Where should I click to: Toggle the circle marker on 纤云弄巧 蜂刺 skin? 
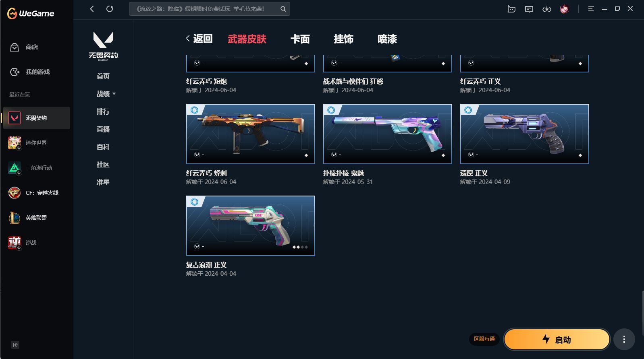pyautogui.click(x=195, y=110)
